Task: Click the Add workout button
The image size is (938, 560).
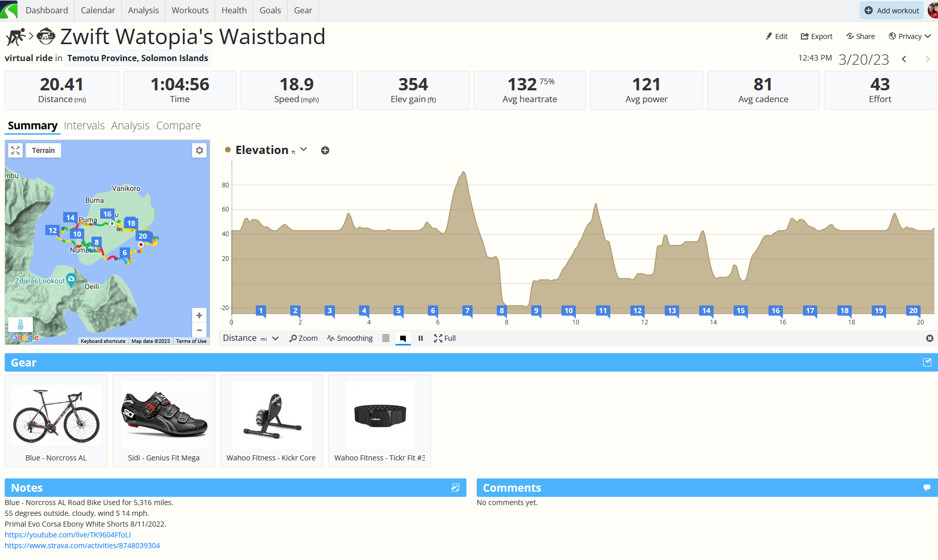Action: pos(892,10)
